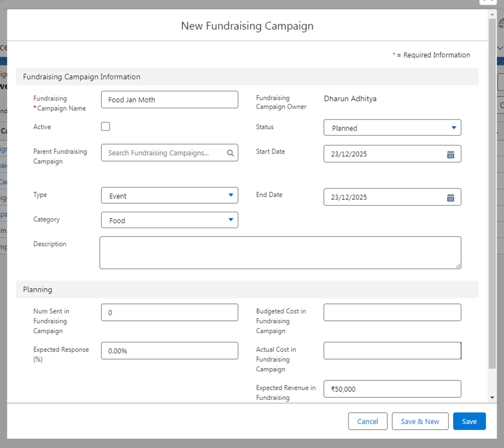This screenshot has width=504, height=448.
Task: Open End Date calendar picker icon
Action: (450, 198)
